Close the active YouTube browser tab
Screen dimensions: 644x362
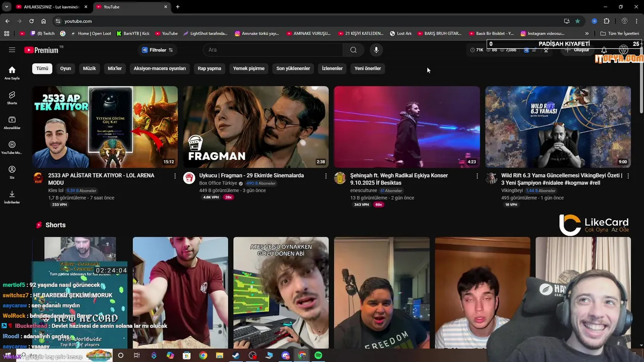point(166,7)
